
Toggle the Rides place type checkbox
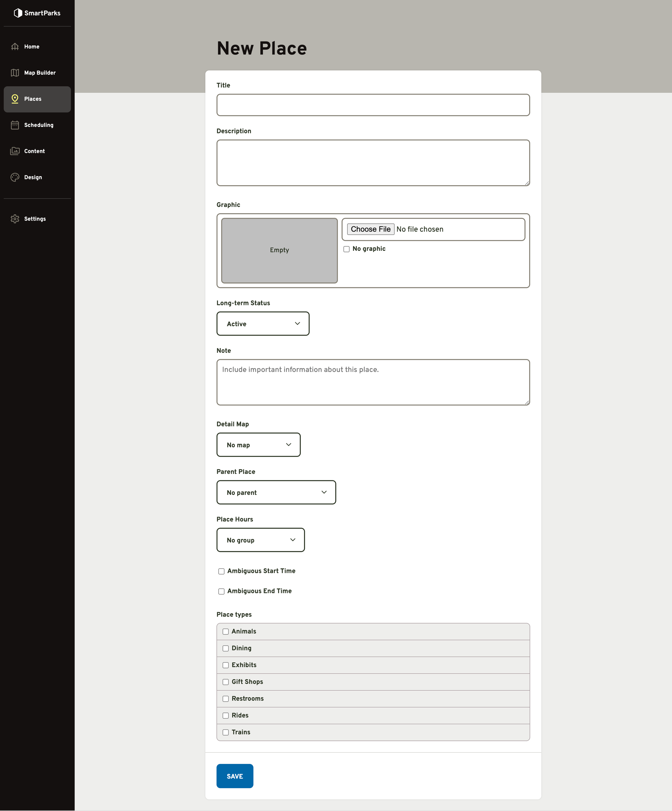click(226, 716)
